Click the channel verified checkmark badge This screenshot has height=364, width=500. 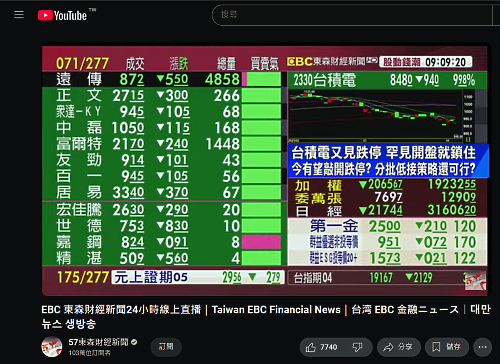pyautogui.click(x=134, y=342)
